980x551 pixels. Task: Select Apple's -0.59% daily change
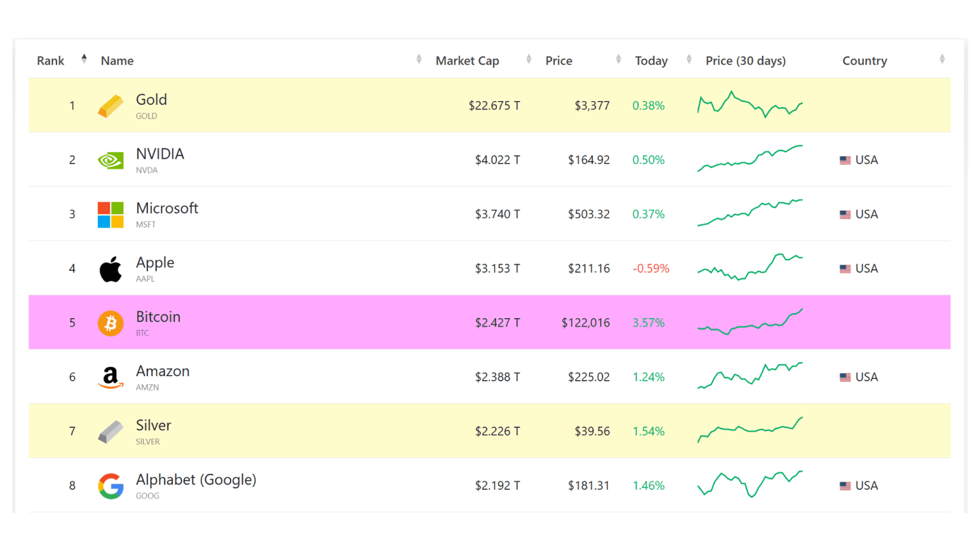[x=651, y=268]
